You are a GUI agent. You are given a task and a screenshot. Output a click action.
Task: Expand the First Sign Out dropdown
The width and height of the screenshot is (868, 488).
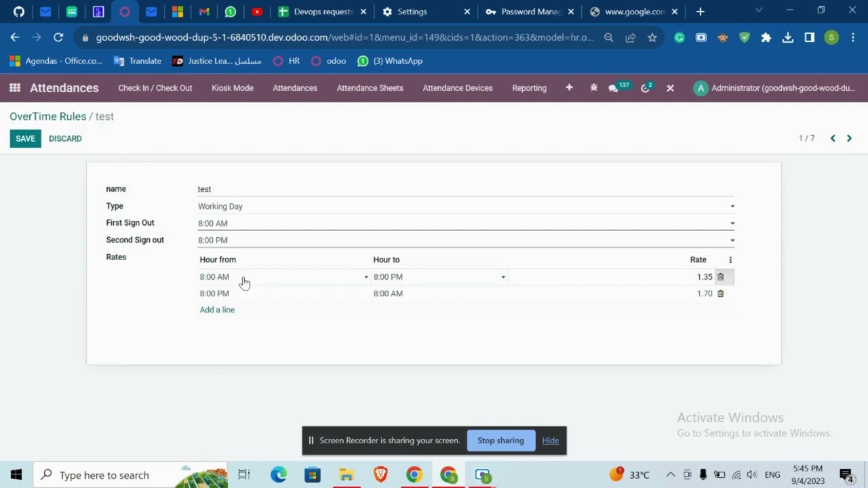coord(732,223)
